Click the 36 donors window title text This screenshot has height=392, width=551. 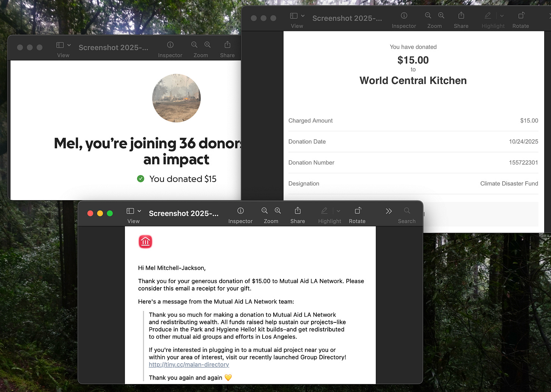click(x=114, y=47)
